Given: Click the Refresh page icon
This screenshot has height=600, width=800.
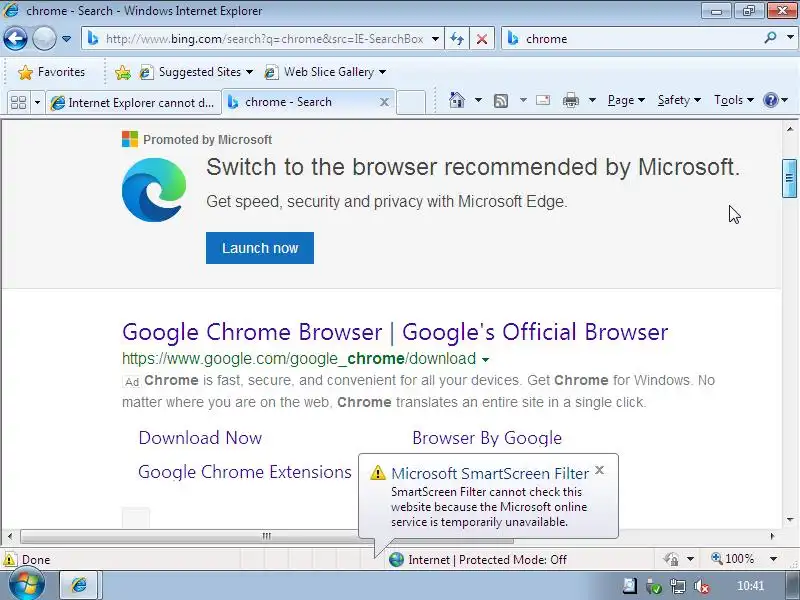Looking at the screenshot, I should 457,39.
